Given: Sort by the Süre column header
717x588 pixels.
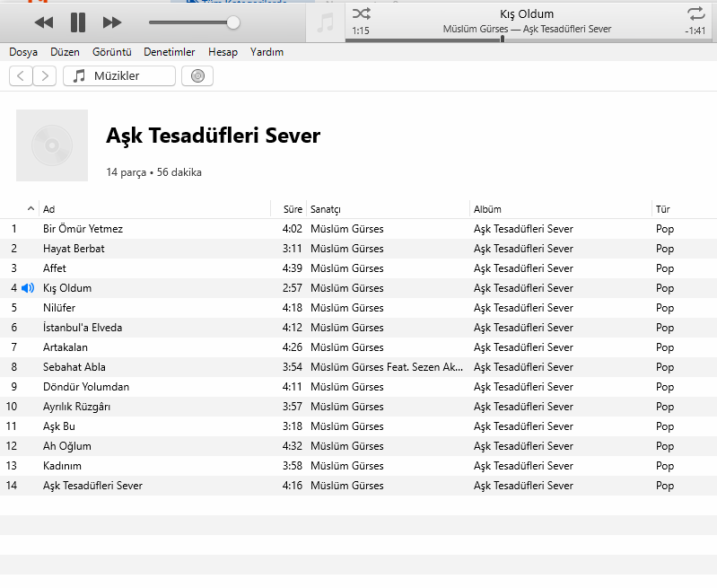Looking at the screenshot, I should [x=293, y=209].
